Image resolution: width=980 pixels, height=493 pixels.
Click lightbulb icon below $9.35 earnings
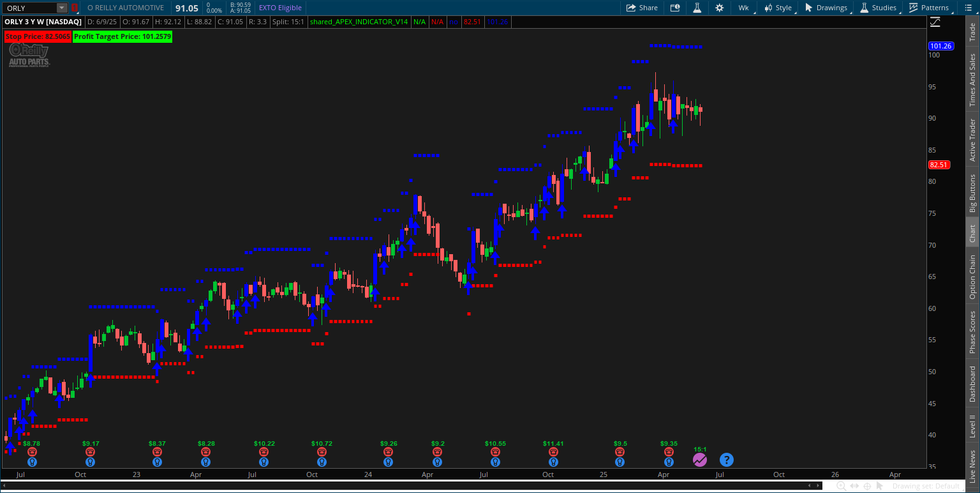[669, 462]
